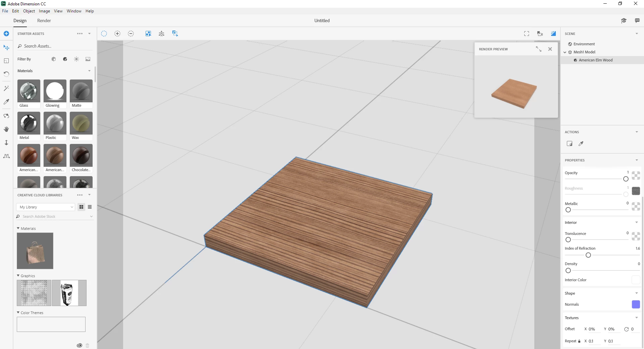This screenshot has width=644, height=349.
Task: Select the Select and Move tool
Action: click(6, 47)
